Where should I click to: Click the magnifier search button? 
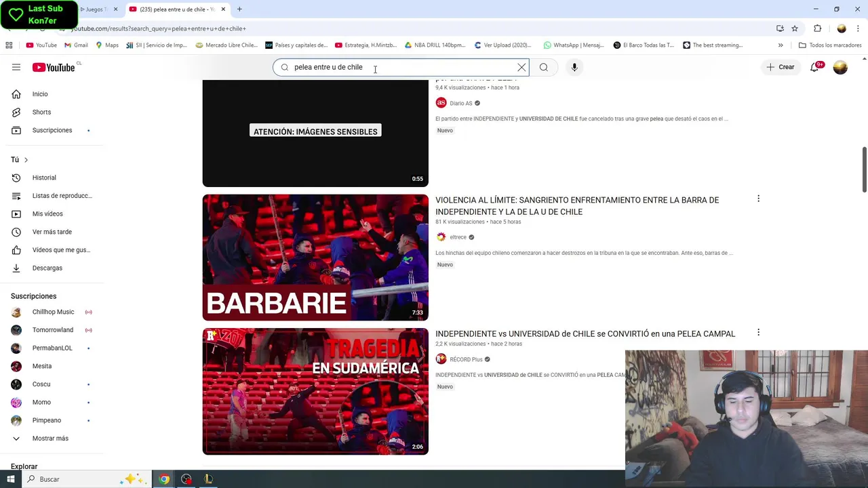point(543,67)
